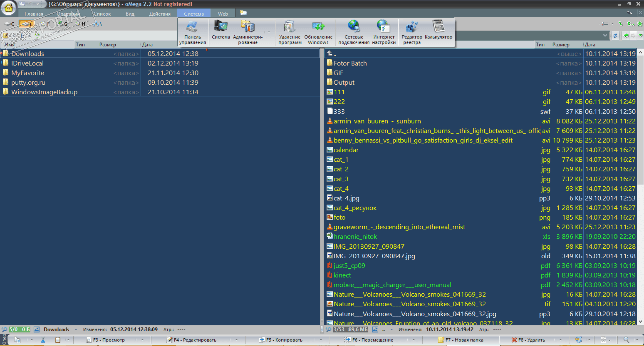Expand the F8 - Удалить dropdown arrow
This screenshot has height=346, width=644.
pos(561,340)
